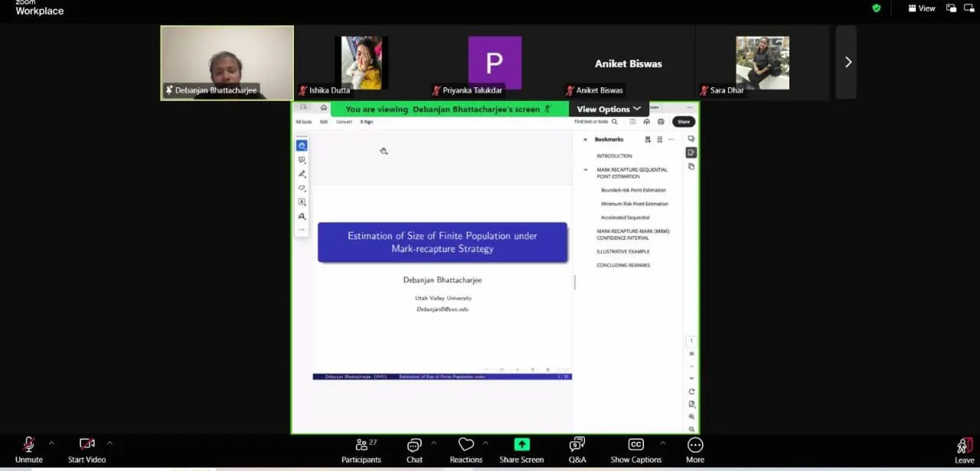Image resolution: width=980 pixels, height=471 pixels.
Task: Click the Acrobat upload cloud icon
Action: point(647,122)
